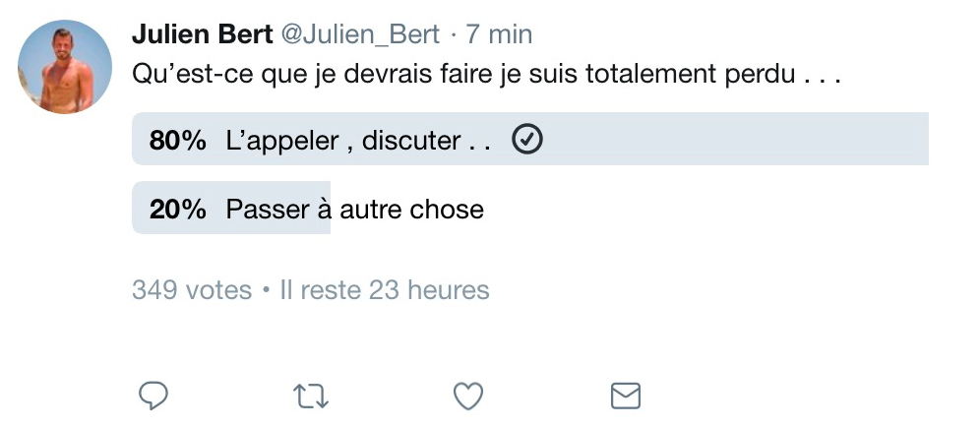The height and width of the screenshot is (427, 980).
Task: Open the Julien Bert display name link
Action: click(203, 34)
